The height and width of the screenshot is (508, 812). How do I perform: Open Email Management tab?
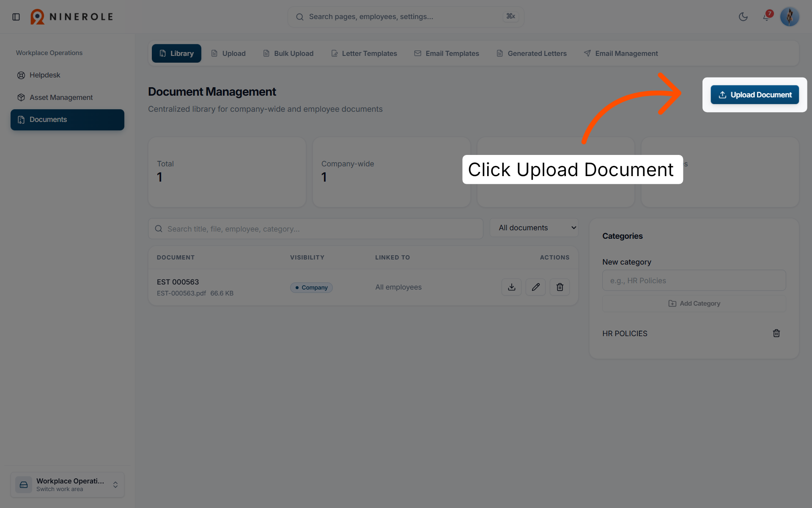coord(621,53)
